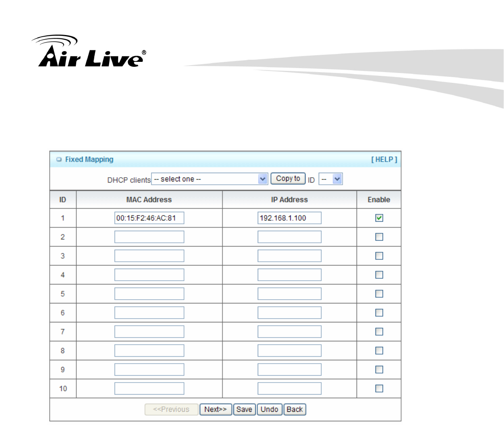
Task: Click the MAC Address field for ID 8
Action: coord(149,351)
